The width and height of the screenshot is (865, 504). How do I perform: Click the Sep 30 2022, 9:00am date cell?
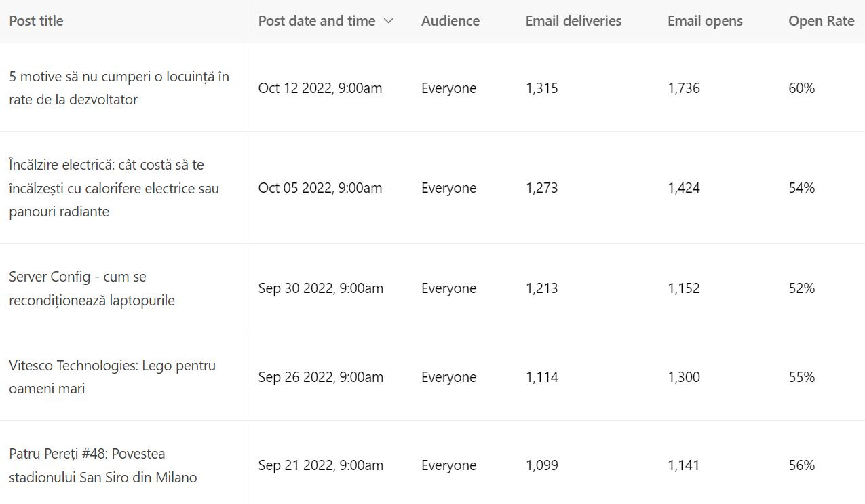[321, 288]
